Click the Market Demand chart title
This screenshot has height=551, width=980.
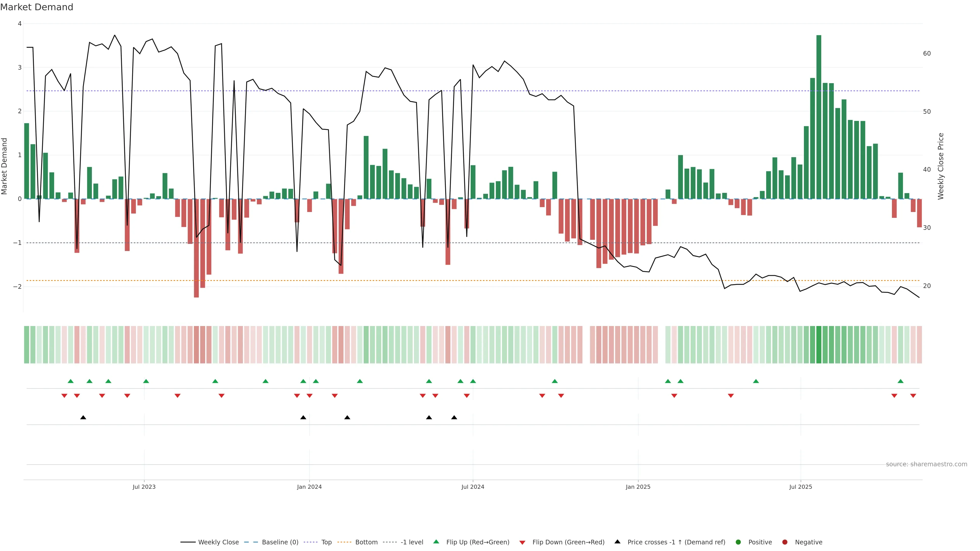[36, 7]
